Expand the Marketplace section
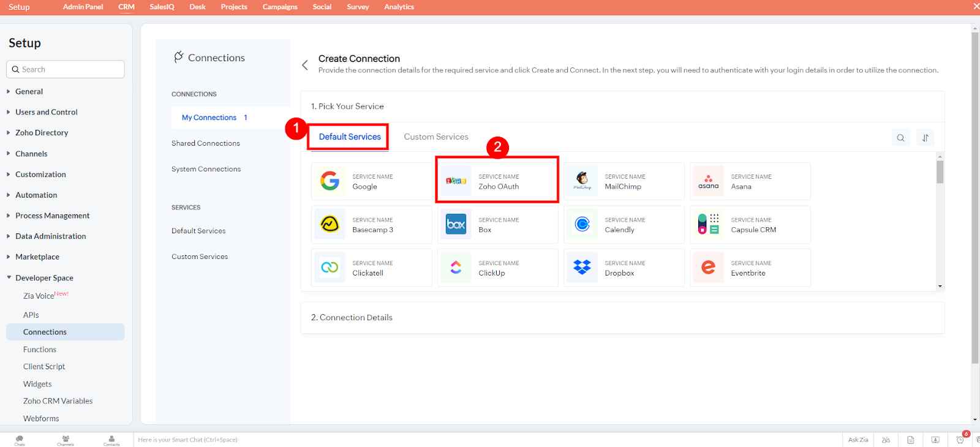 37,257
